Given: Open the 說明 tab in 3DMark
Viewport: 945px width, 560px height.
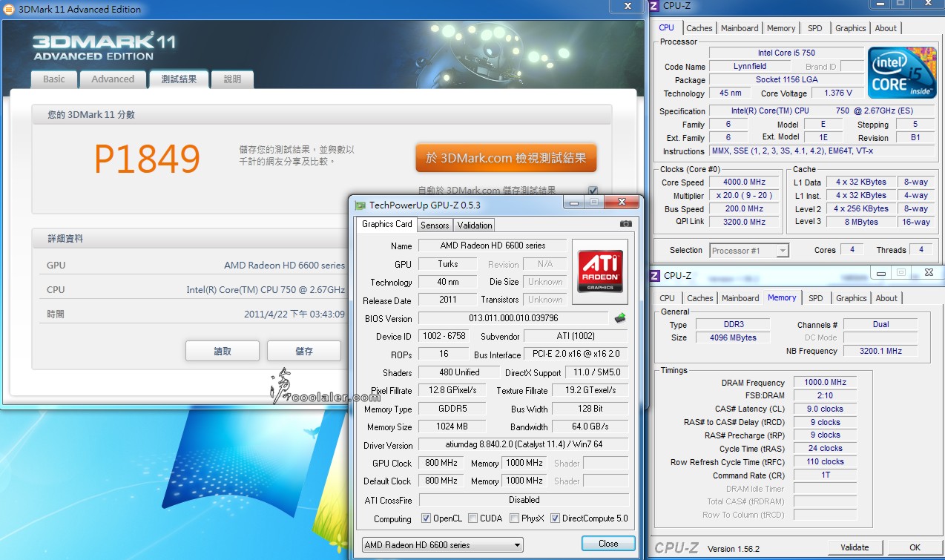Looking at the screenshot, I should (232, 79).
